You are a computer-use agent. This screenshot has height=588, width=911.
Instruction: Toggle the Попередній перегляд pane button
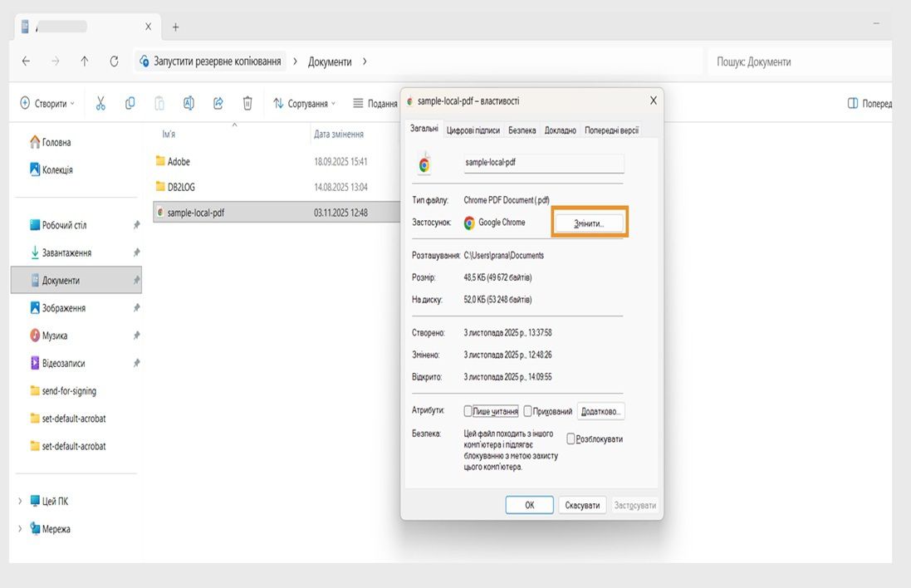click(869, 104)
